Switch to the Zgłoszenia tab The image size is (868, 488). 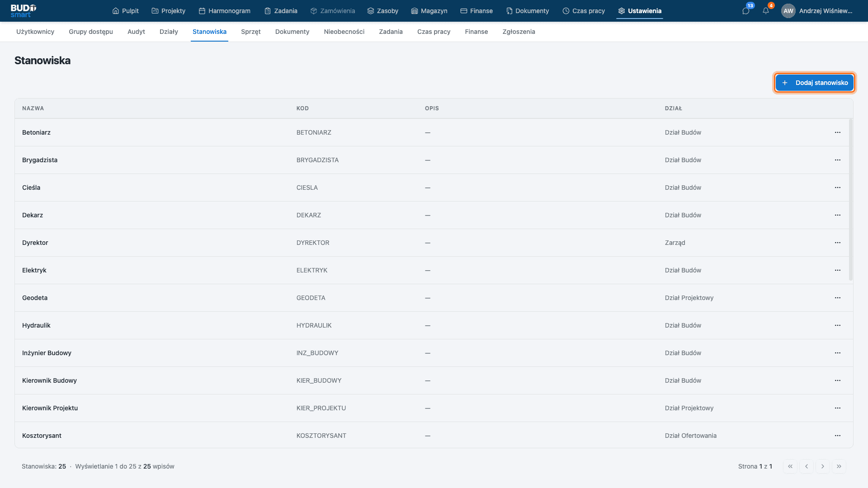pos(519,32)
